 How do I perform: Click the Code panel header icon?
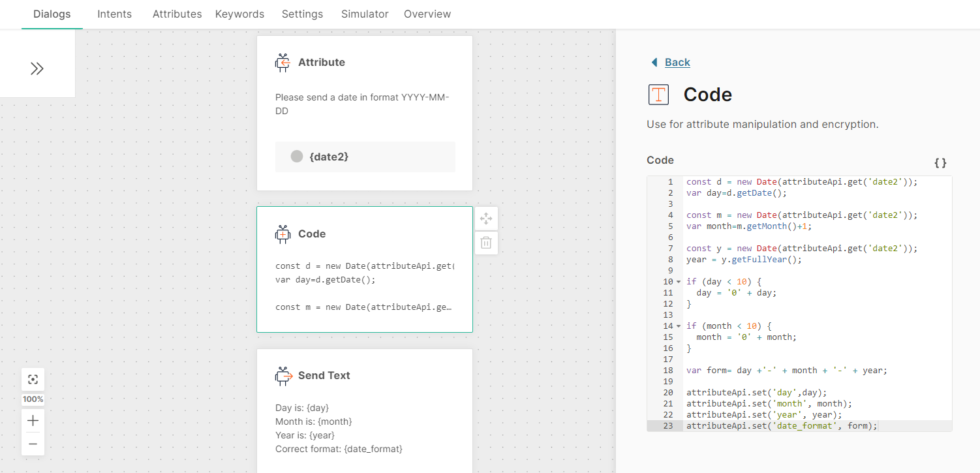658,95
